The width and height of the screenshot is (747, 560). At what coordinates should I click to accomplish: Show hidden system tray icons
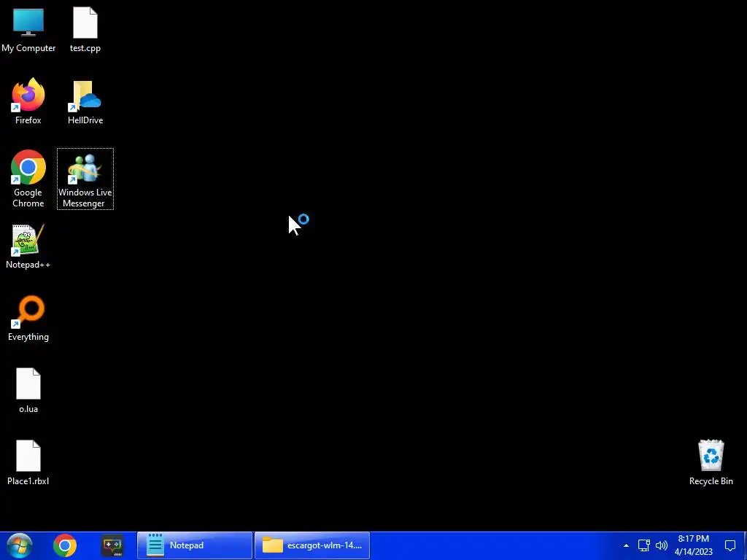(x=626, y=545)
